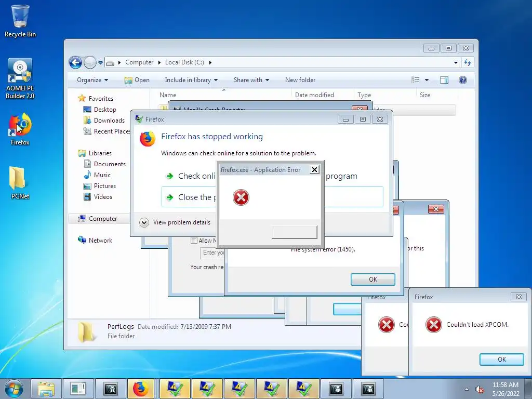Click the blank button in Application Error dialog
532x399 pixels.
[x=295, y=232]
